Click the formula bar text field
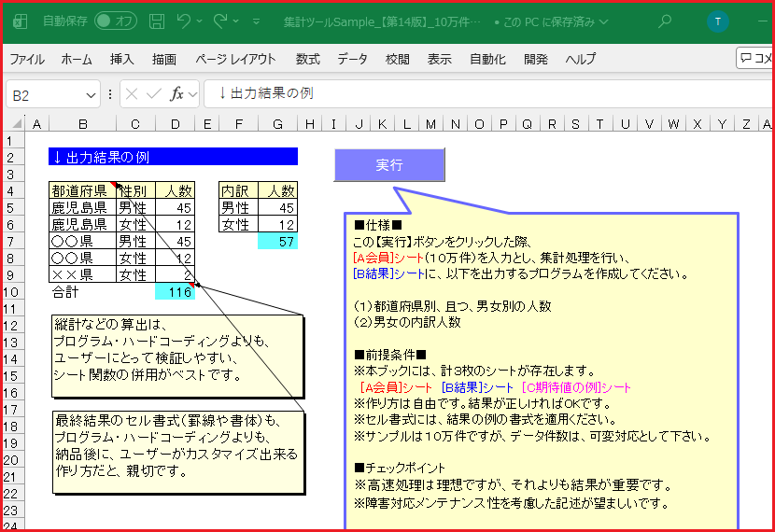The height and width of the screenshot is (532, 775). pos(488,93)
